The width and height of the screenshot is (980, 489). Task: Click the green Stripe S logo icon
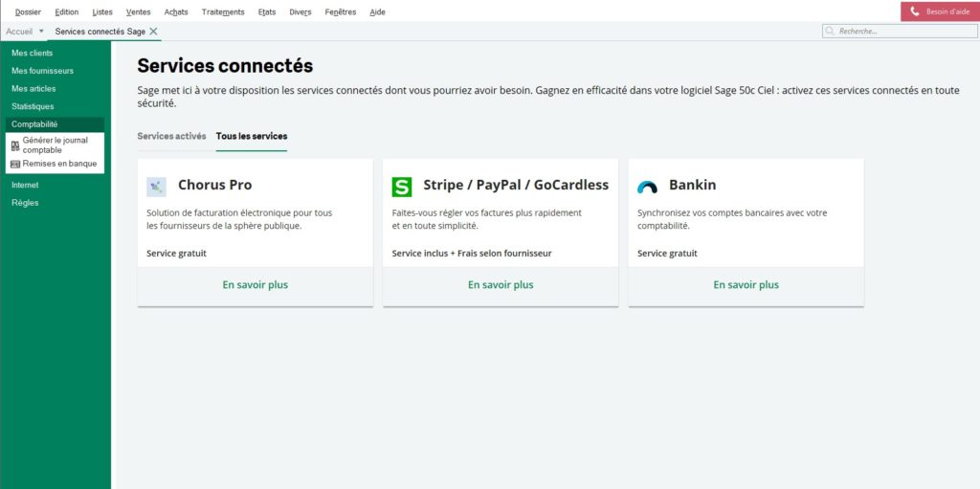(x=402, y=187)
